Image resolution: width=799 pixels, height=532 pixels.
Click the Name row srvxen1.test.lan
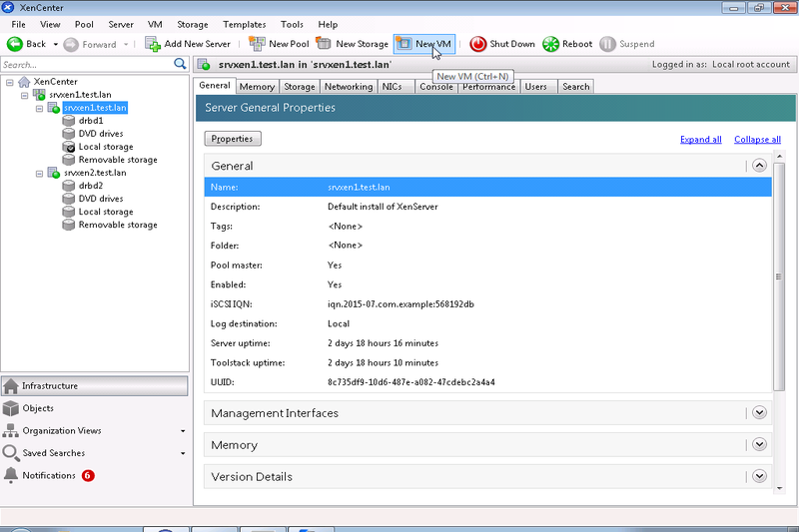coord(488,187)
